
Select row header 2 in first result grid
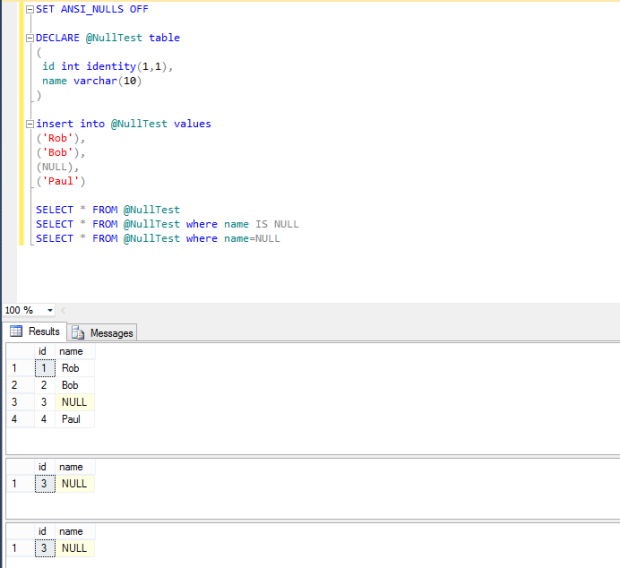(16, 385)
